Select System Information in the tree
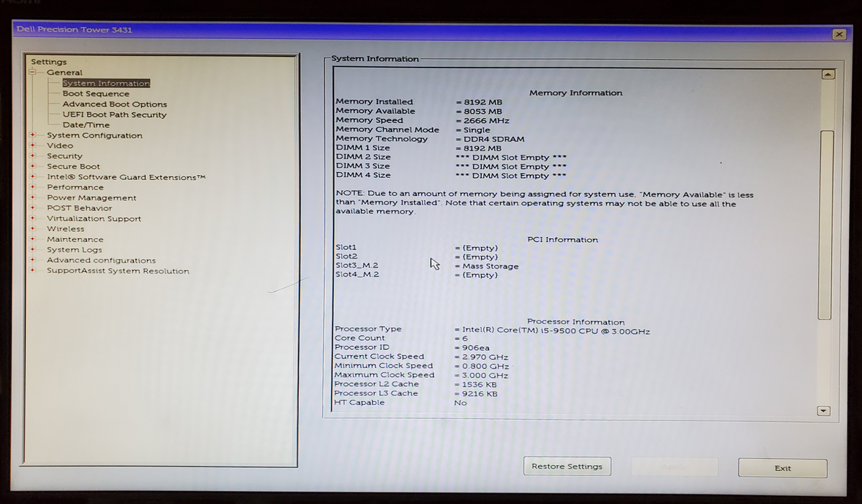 tap(106, 83)
